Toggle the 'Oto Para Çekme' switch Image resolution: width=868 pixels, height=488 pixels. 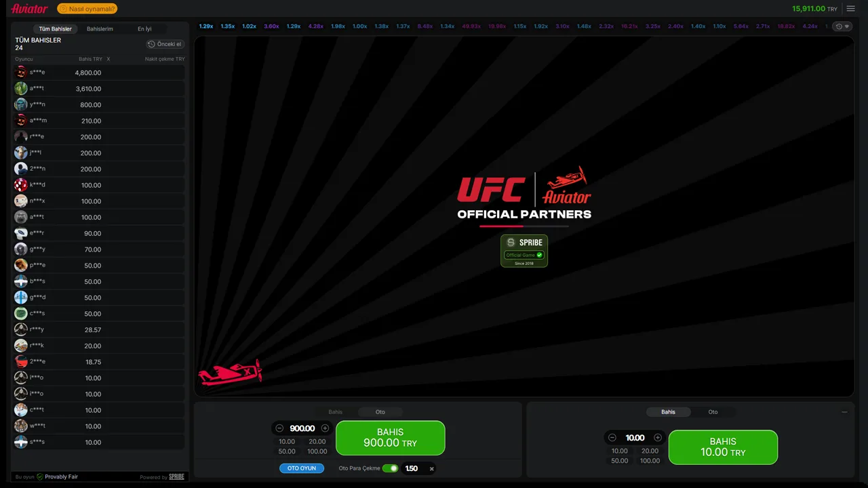(x=390, y=468)
